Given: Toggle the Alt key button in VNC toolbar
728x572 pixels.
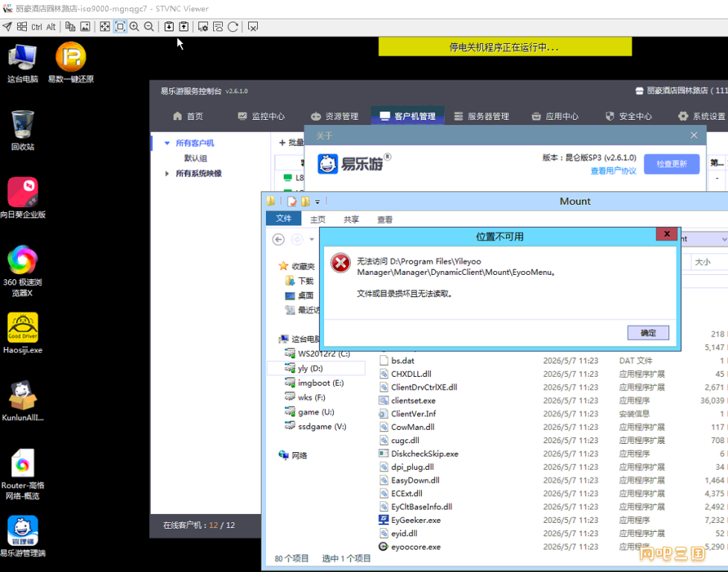Looking at the screenshot, I should pos(51,27).
